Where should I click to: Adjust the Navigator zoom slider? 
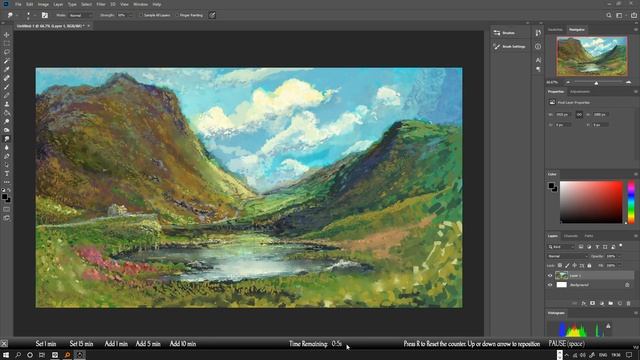point(596,83)
